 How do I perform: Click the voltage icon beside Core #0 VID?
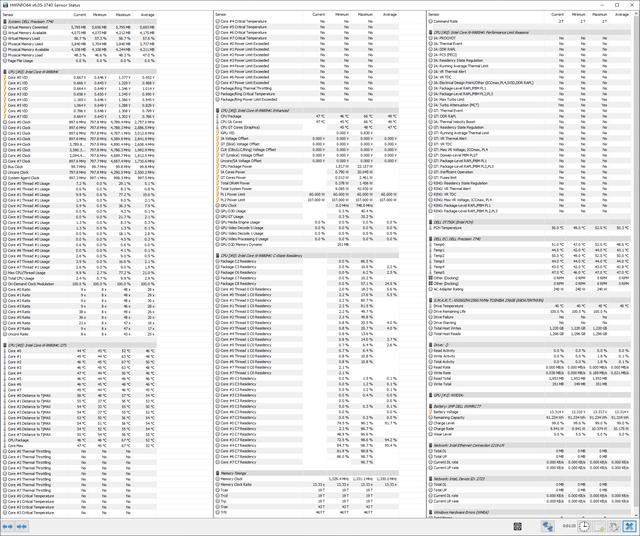point(5,77)
